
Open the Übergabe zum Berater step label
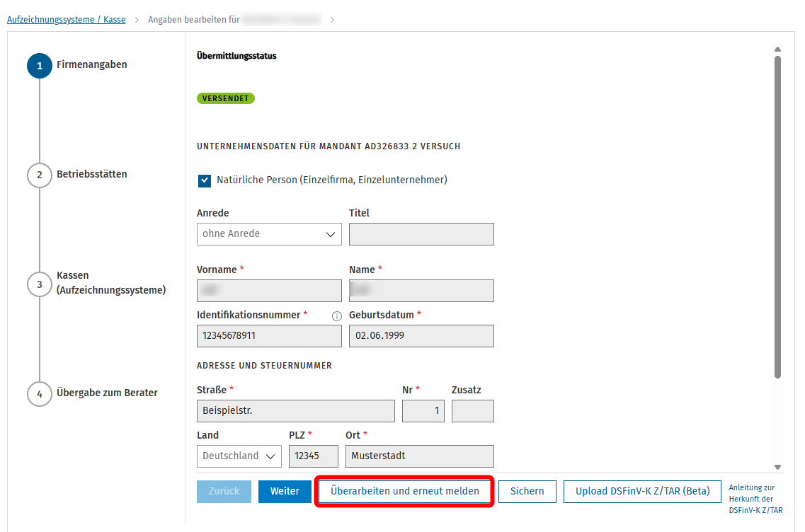107,393
